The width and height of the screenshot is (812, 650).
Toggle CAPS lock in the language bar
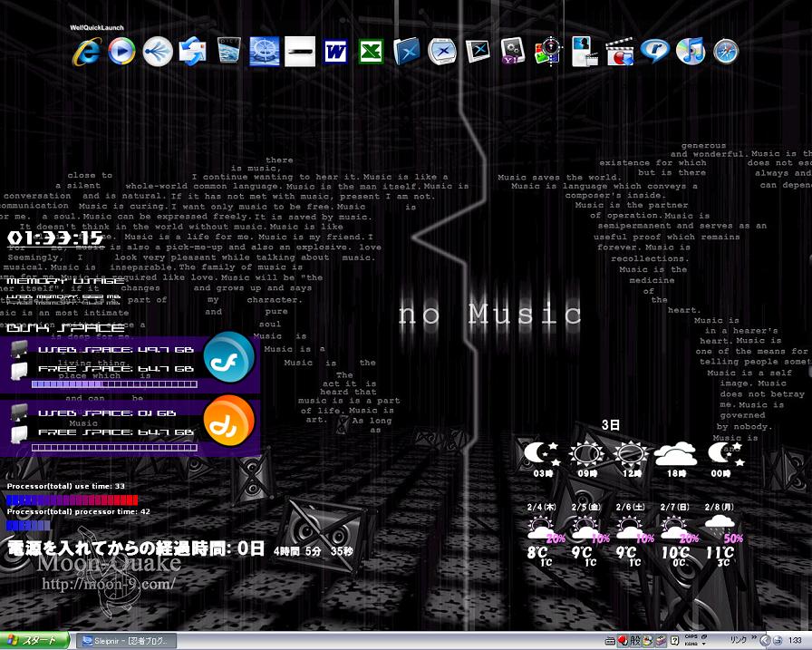pyautogui.click(x=691, y=636)
